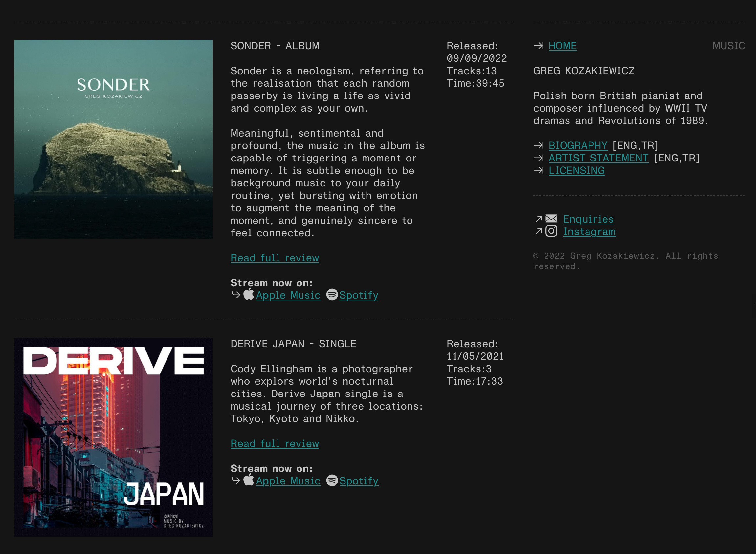The image size is (756, 554).
Task: Click the GREG KOZAKIEWICZ heading
Action: pos(584,71)
